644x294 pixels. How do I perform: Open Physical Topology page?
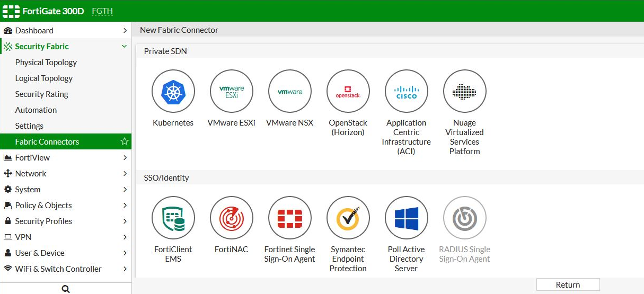pos(46,63)
